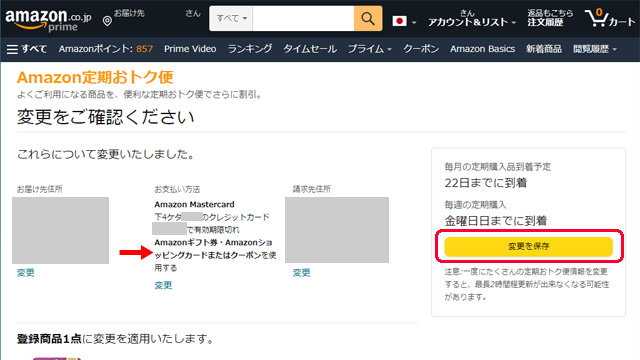Expand the 閲覧履歴 dropdown
640x360 pixels.
(x=595, y=49)
